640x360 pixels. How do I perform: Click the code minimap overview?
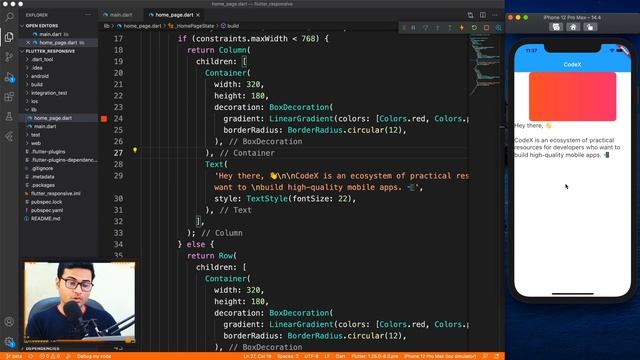click(x=485, y=65)
